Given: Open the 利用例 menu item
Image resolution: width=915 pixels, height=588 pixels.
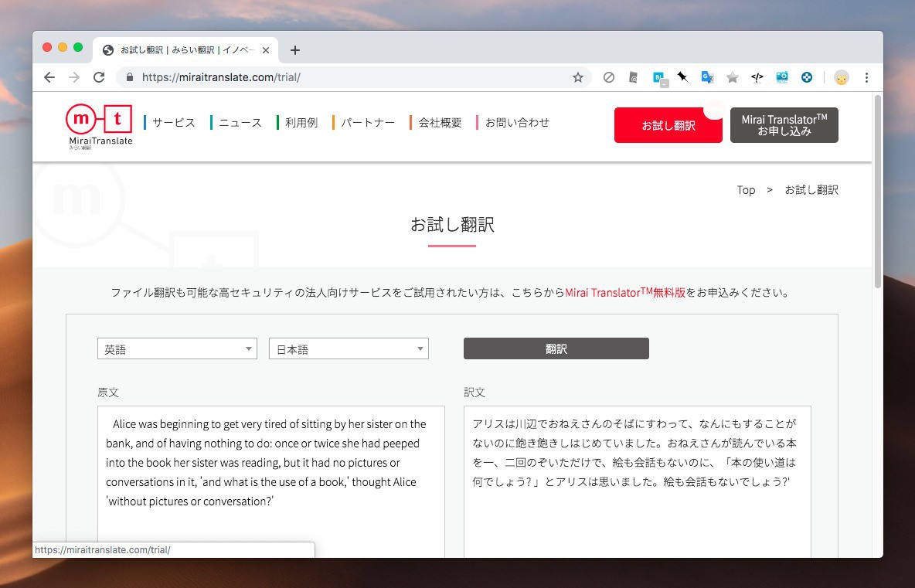Looking at the screenshot, I should coord(301,123).
